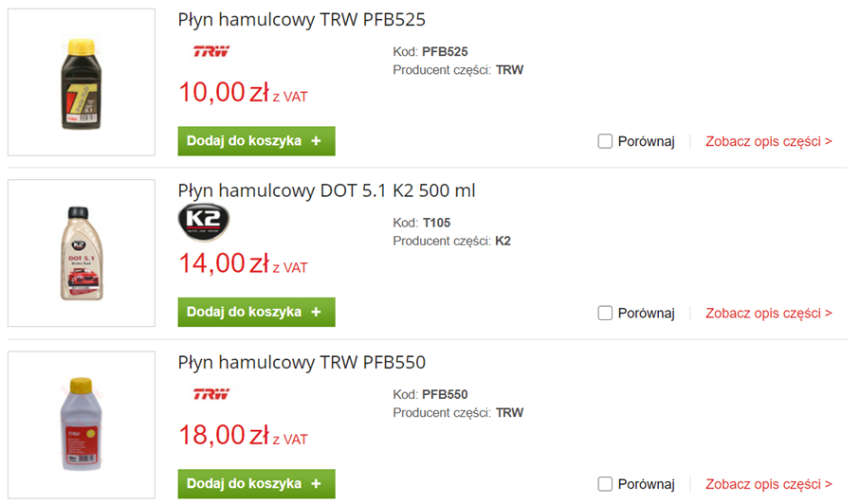Screen dimensions: 860x504
Task: Open the K2 DOT 5.1 bottle image
Action: pyautogui.click(x=81, y=253)
